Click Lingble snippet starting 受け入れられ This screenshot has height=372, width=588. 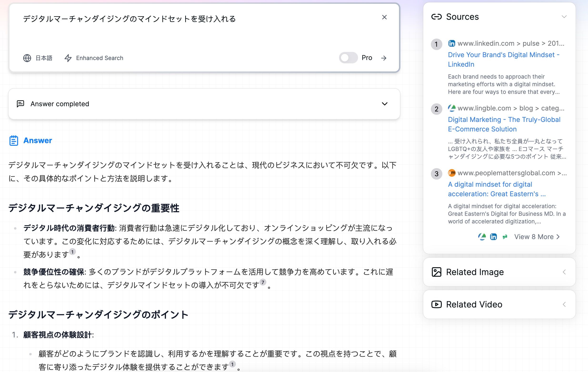(x=507, y=149)
